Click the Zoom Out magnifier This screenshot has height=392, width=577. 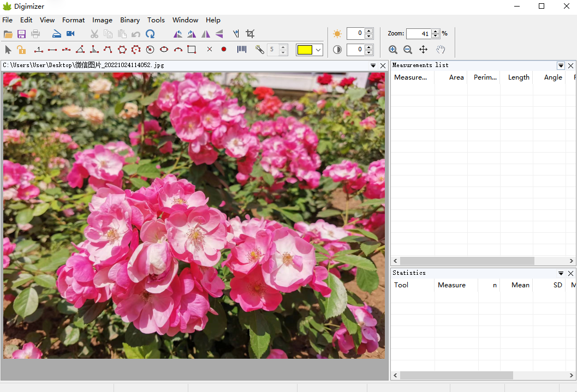(408, 50)
